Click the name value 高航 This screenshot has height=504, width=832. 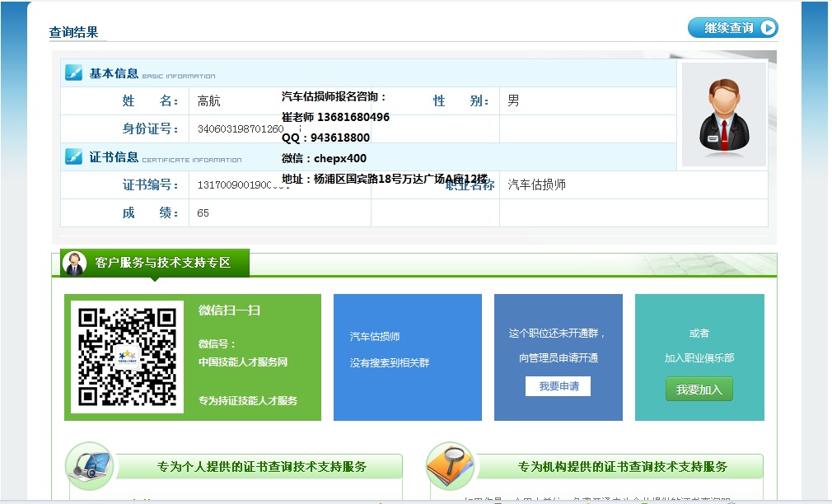(209, 101)
